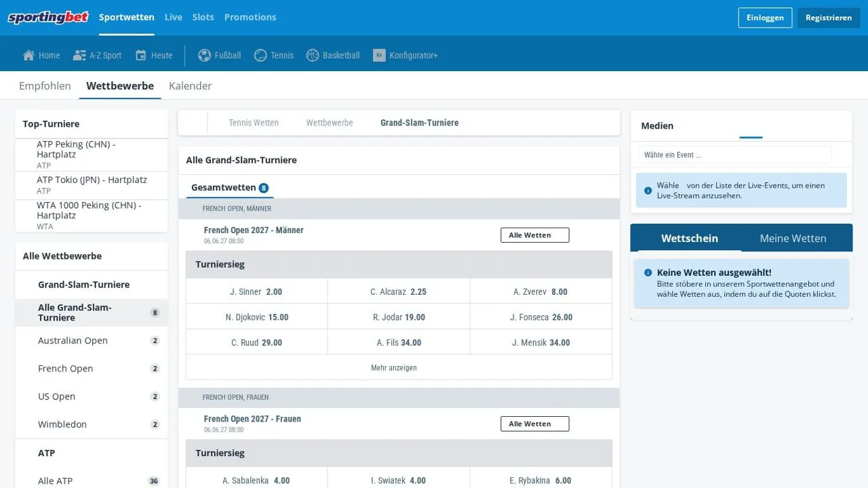
Task: Open Alle ATP in sidebar
Action: tap(92, 481)
